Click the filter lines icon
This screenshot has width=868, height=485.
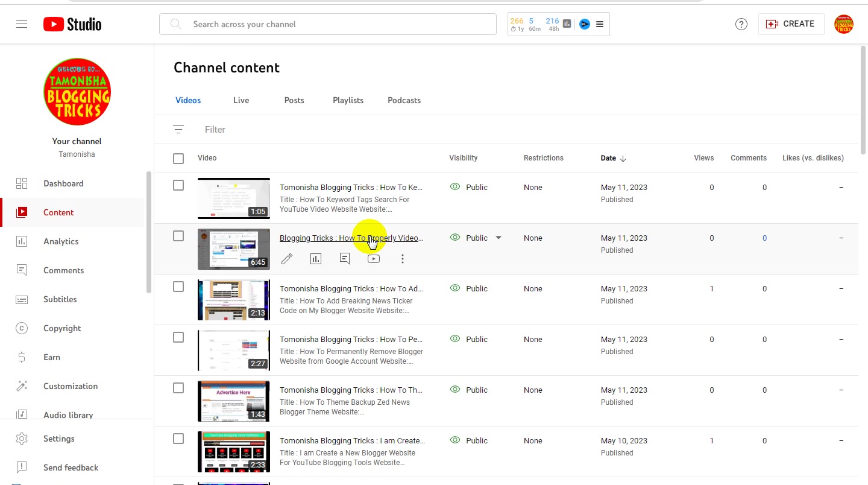[178, 130]
